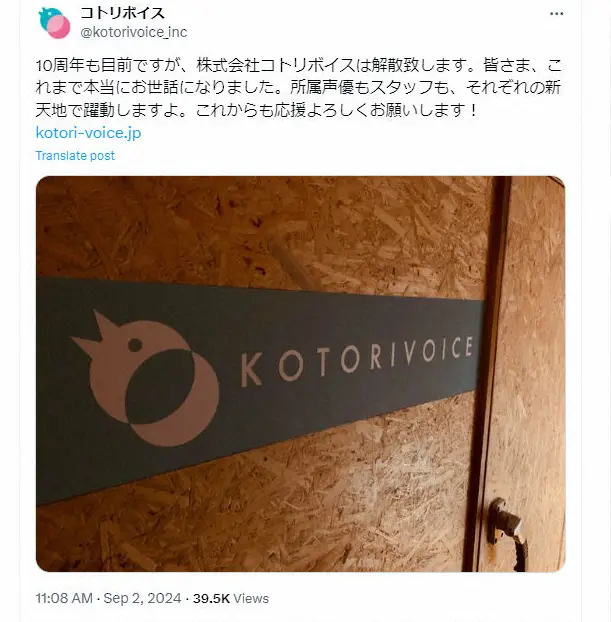Open the three-dot more options menu
This screenshot has height=622, width=611.
coord(556,14)
